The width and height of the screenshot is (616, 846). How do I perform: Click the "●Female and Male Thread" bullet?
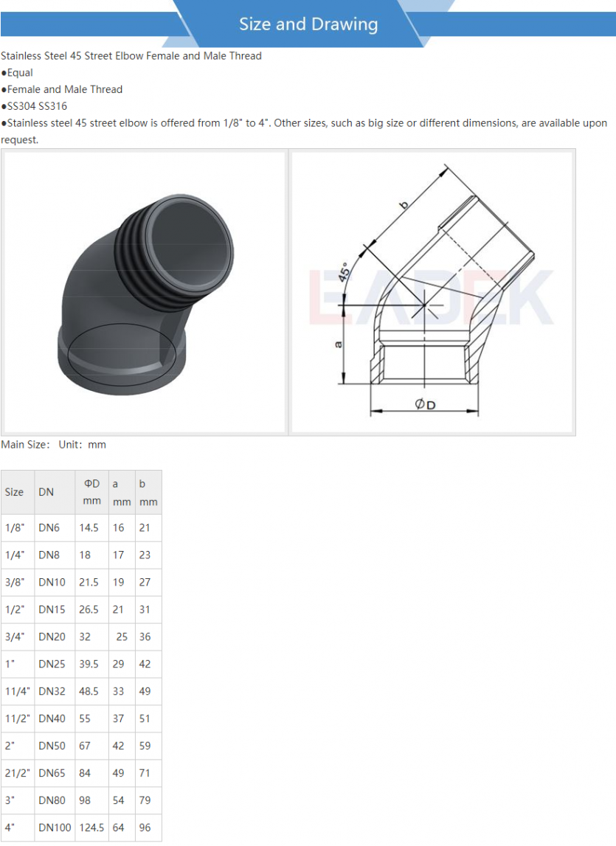(x=62, y=89)
